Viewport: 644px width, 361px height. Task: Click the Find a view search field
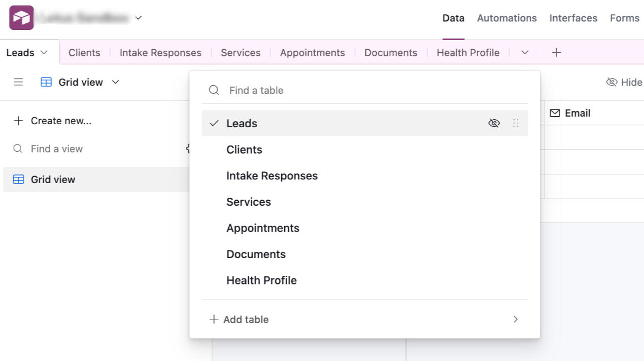57,149
